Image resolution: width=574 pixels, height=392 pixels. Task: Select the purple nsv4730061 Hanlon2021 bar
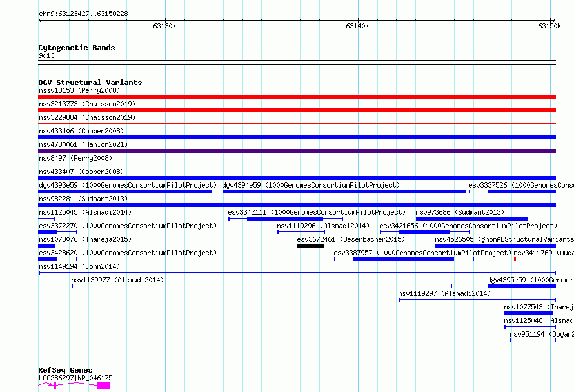297,151
